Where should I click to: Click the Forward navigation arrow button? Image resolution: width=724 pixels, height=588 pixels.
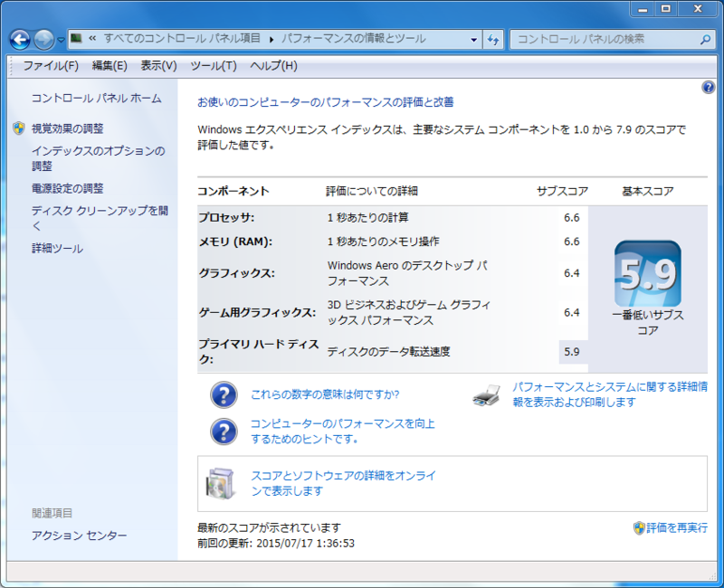point(44,40)
